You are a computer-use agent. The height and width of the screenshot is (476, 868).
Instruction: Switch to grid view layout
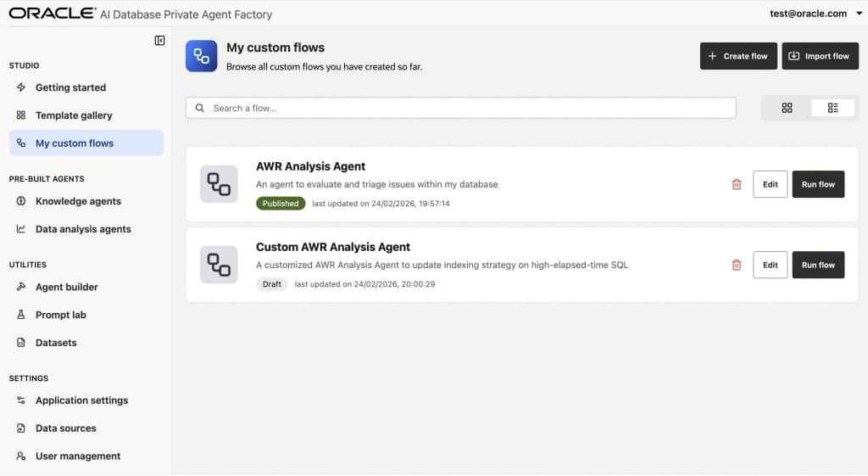point(787,108)
